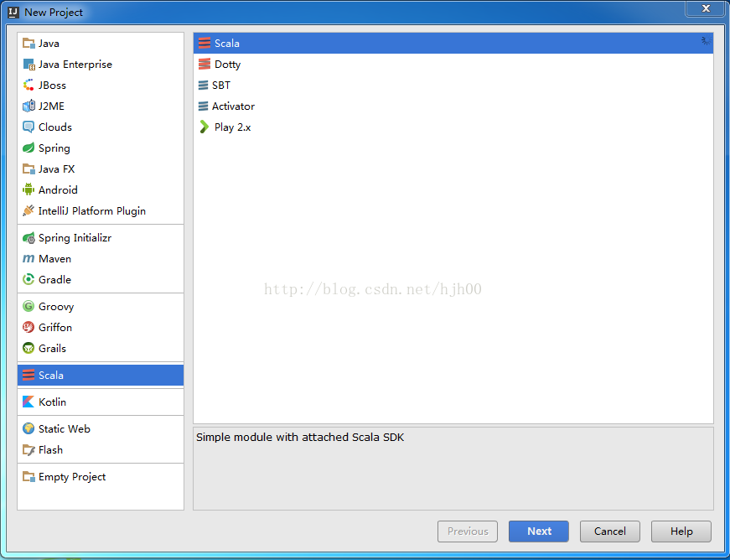The image size is (730, 560).
Task: Select the SBT template label
Action: 221,86
